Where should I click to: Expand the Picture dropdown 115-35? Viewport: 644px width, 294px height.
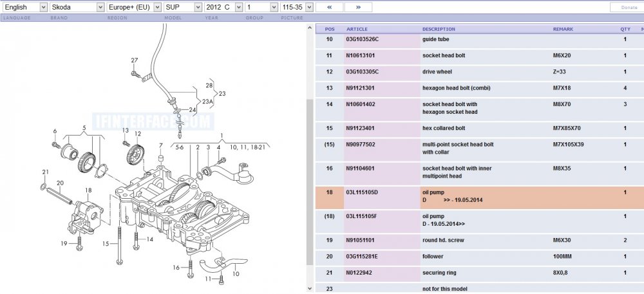click(297, 7)
